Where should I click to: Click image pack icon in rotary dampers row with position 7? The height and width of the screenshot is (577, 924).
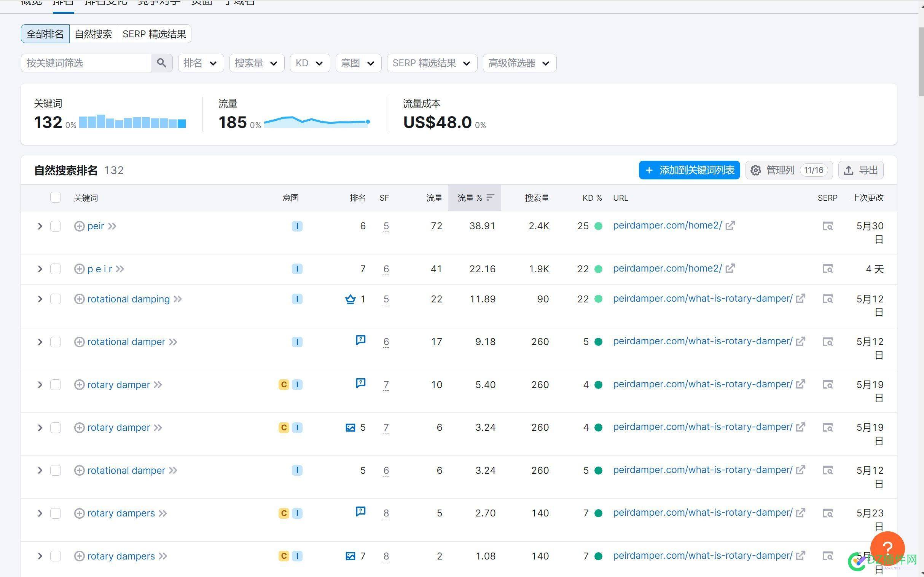coord(350,556)
